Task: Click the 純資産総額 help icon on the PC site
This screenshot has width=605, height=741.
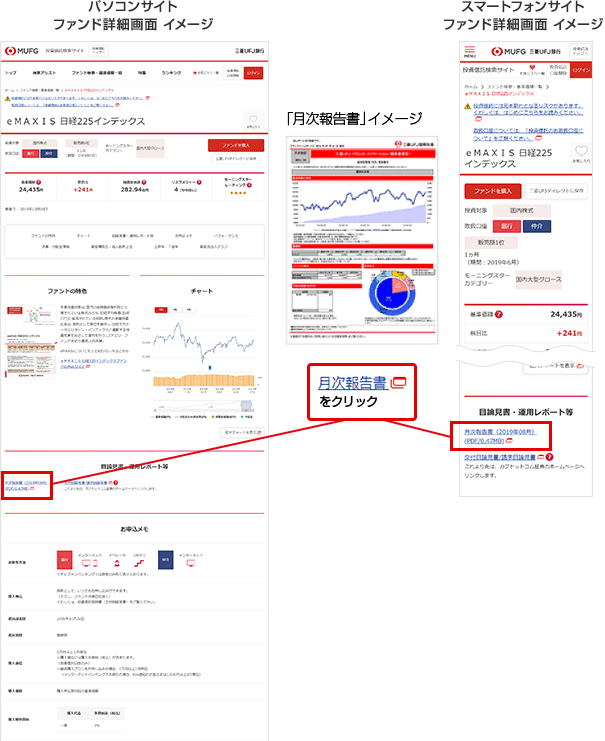Action: (x=144, y=182)
